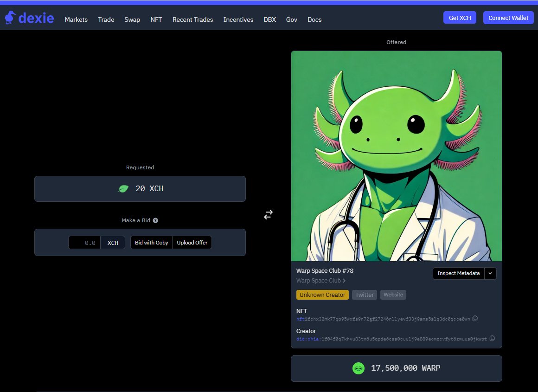
Task: Open the Website link badge
Action: click(393, 295)
